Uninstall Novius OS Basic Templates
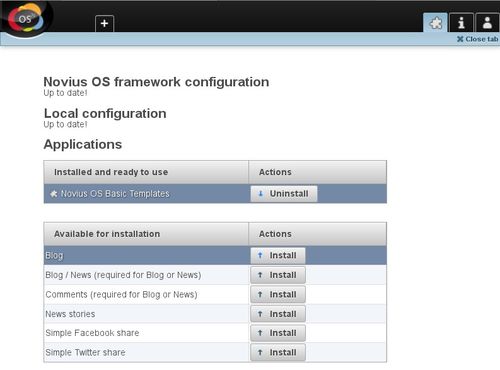This screenshot has height=370, width=500. [x=284, y=194]
